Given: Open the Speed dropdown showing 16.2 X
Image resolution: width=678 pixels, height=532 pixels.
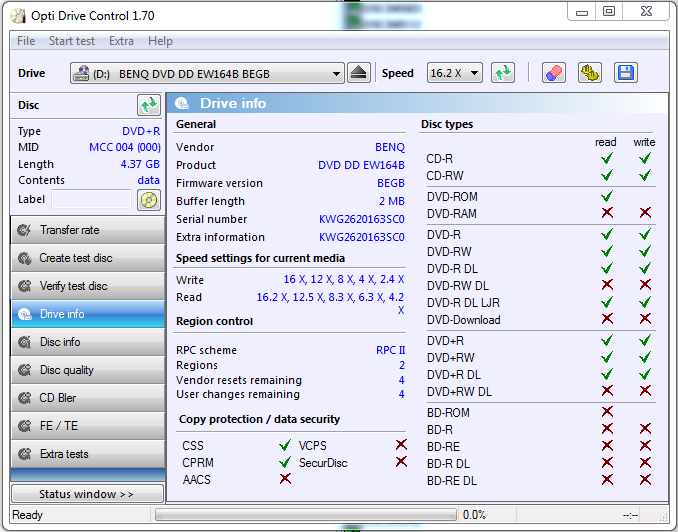Looking at the screenshot, I should (454, 73).
